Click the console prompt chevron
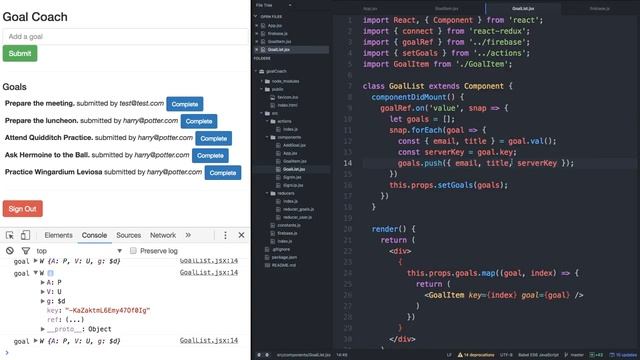Image resolution: width=640 pixels, height=360 pixels. pyautogui.click(x=7, y=352)
